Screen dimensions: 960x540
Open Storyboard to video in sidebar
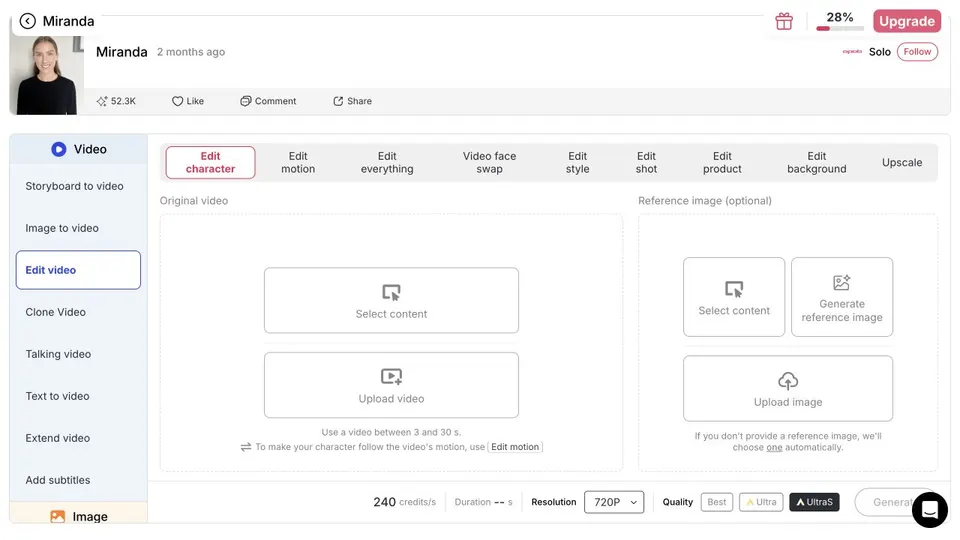(x=74, y=186)
